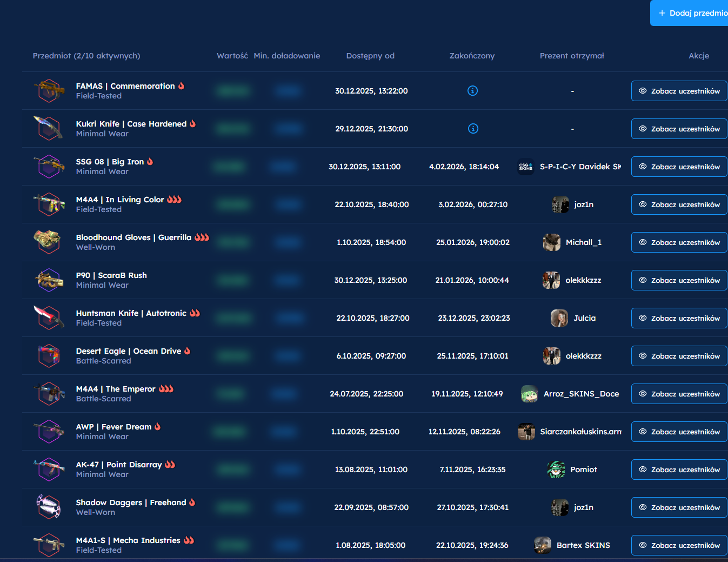View participants for Desert Eagle Ocean Drive

pos(679,356)
